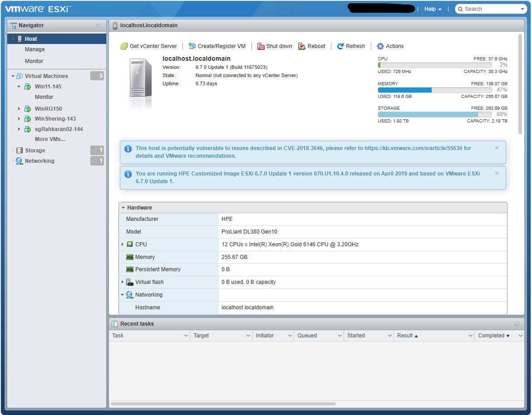The width and height of the screenshot is (532, 415).
Task: Click the sgRahkaran02-144 VM icon
Action: [28, 129]
